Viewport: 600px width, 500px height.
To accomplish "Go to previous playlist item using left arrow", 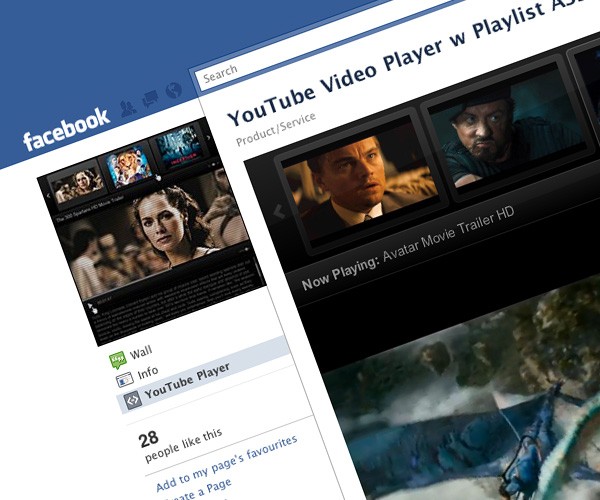I will (x=279, y=212).
